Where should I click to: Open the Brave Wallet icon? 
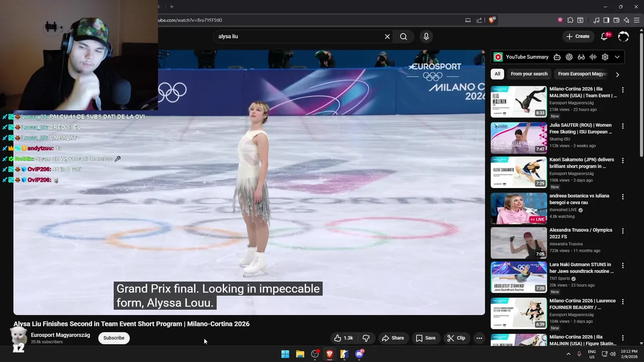point(616,20)
